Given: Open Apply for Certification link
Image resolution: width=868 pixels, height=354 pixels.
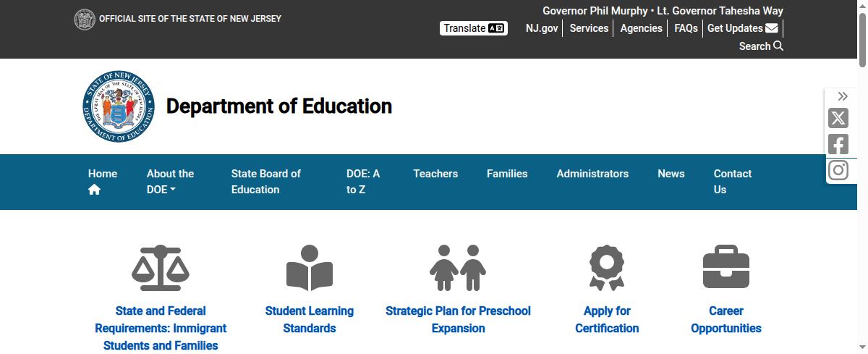Looking at the screenshot, I should pyautogui.click(x=607, y=319).
